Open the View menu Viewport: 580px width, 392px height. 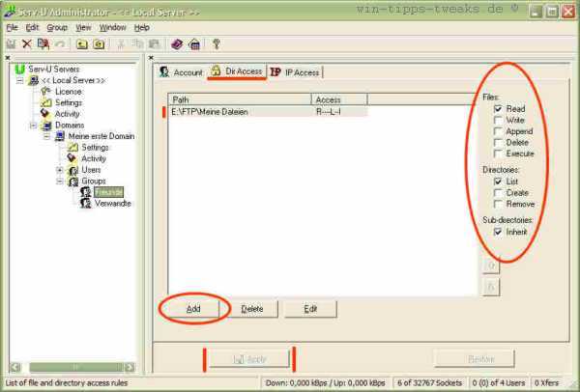pos(83,28)
